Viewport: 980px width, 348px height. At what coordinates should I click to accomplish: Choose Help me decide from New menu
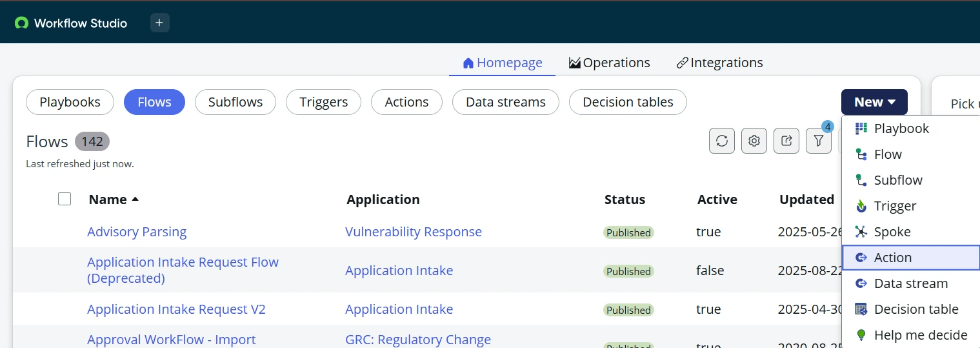911,335
